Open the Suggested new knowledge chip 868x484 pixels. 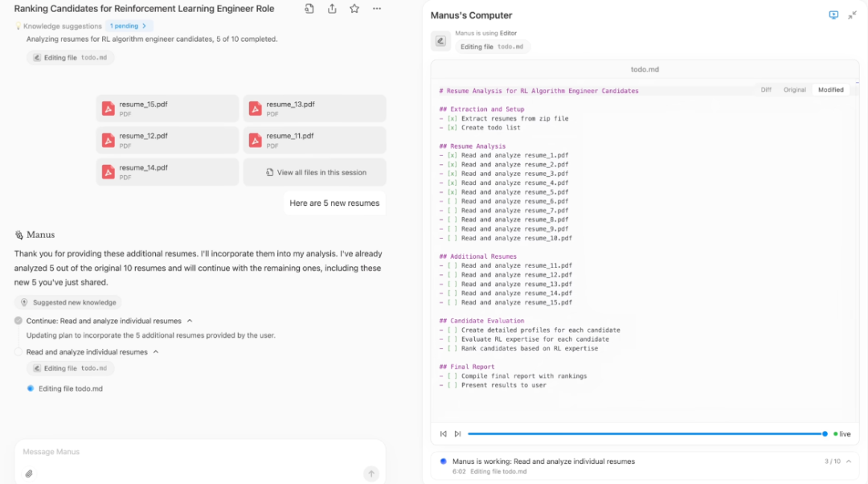[68, 302]
